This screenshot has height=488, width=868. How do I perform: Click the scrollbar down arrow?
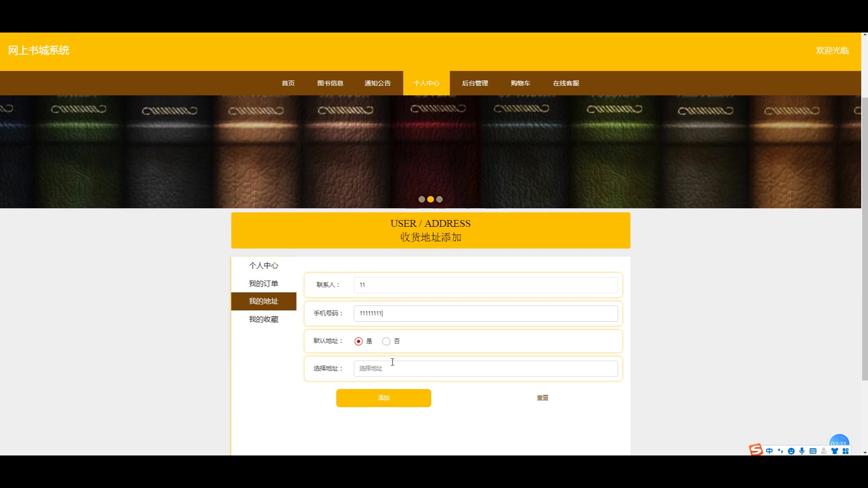pos(864,452)
